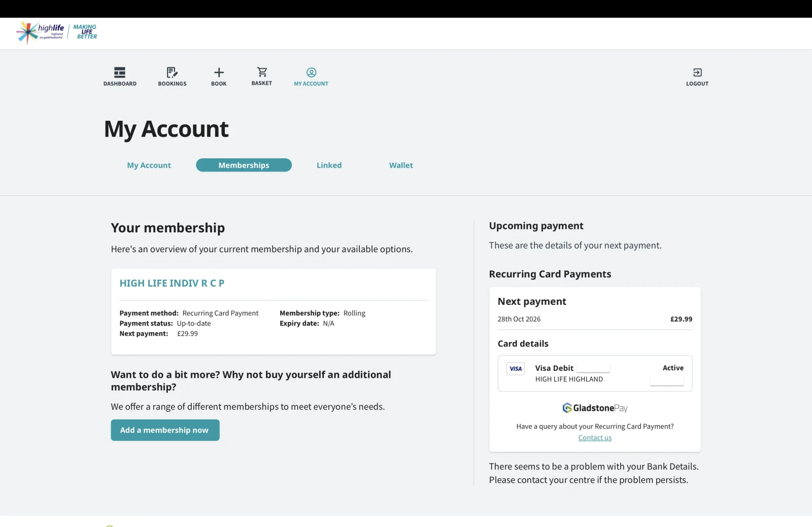Click the Upcoming payment heading
Screen dimensions: 812x527
pos(536,226)
